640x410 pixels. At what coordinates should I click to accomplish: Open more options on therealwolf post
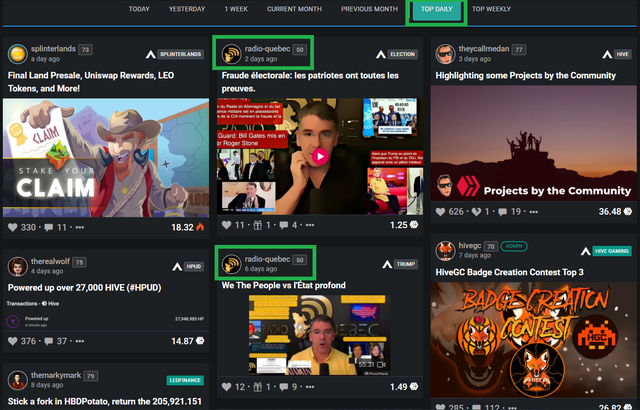tap(80, 341)
